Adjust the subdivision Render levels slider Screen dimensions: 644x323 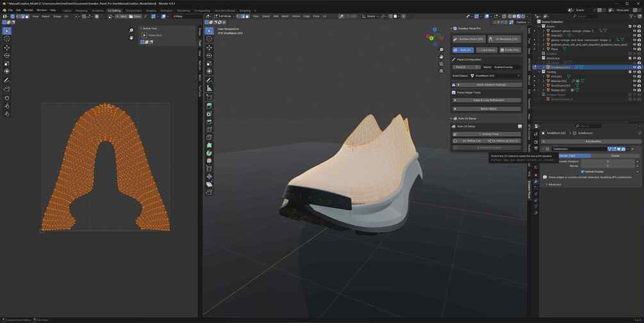pos(609,166)
